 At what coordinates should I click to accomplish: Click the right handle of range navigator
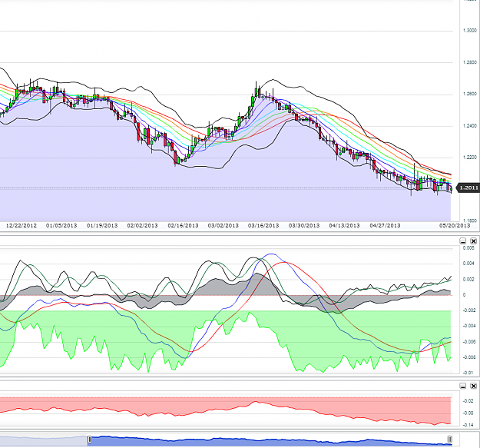pos(449,440)
